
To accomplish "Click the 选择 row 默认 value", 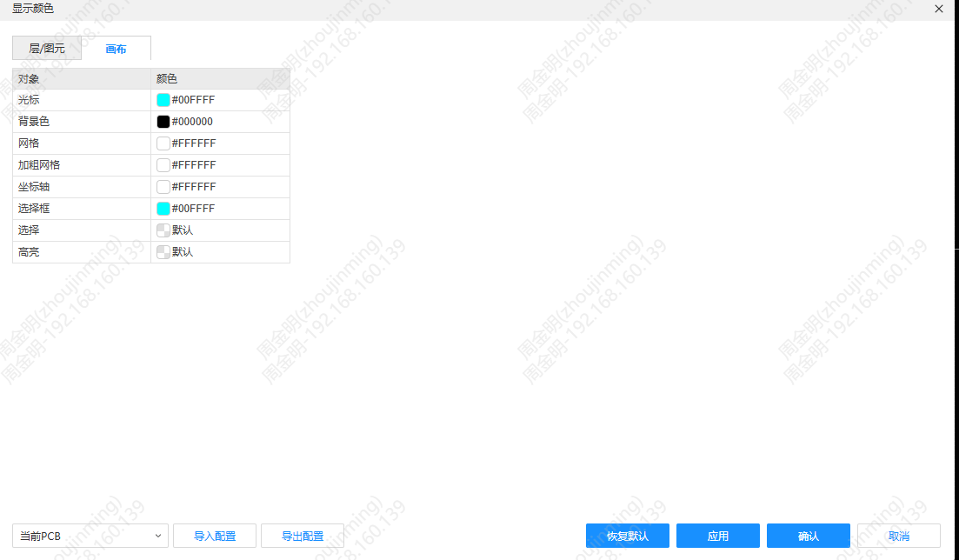I will pyautogui.click(x=183, y=230).
